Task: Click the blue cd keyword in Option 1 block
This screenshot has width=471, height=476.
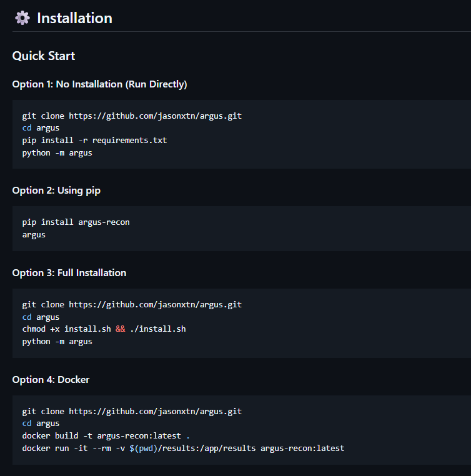Action: pyautogui.click(x=26, y=127)
